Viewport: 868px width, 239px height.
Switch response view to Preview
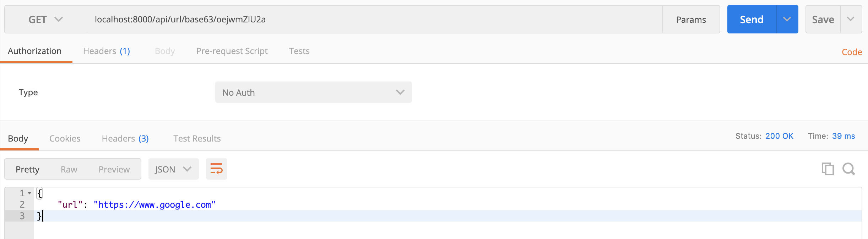(114, 169)
